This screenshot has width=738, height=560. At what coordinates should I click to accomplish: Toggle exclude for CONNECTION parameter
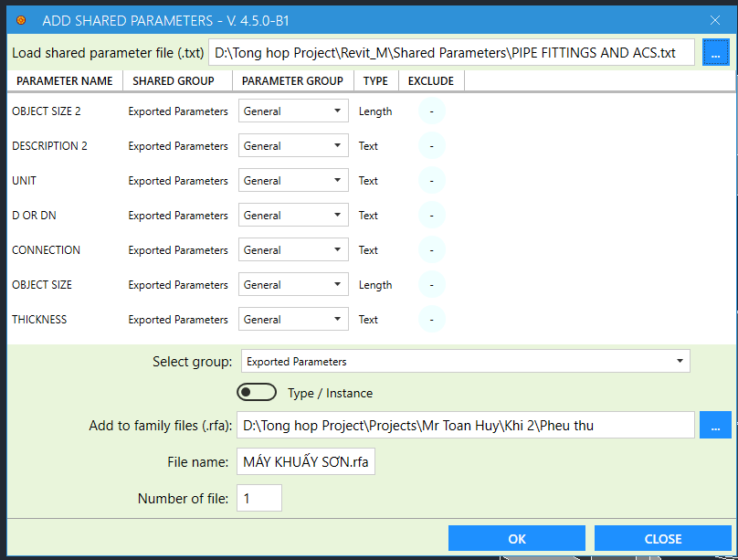(x=431, y=250)
